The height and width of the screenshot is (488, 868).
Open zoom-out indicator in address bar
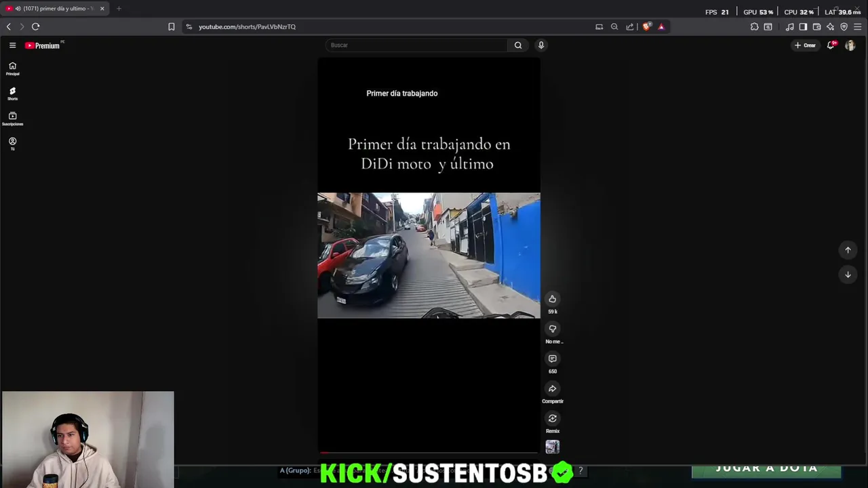pos(614,27)
